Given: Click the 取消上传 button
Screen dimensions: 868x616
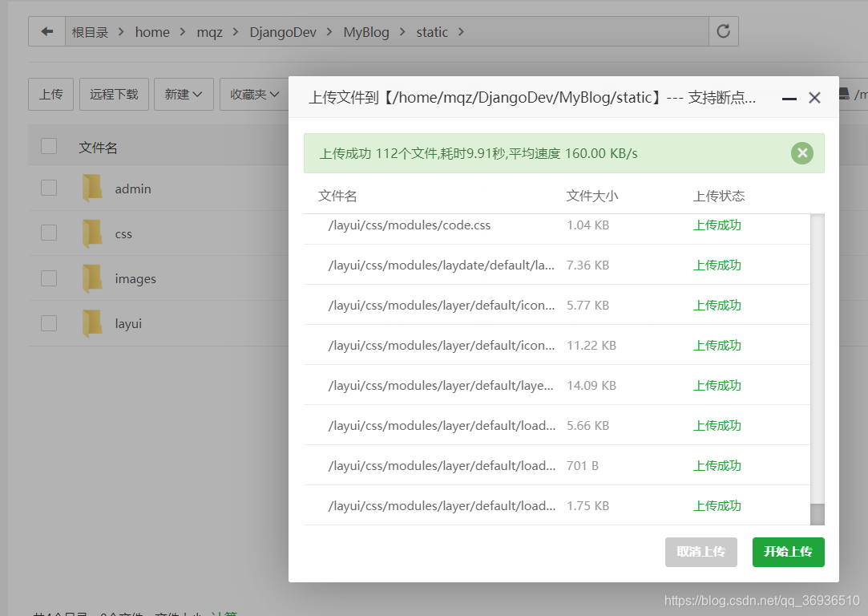Looking at the screenshot, I should (x=700, y=552).
